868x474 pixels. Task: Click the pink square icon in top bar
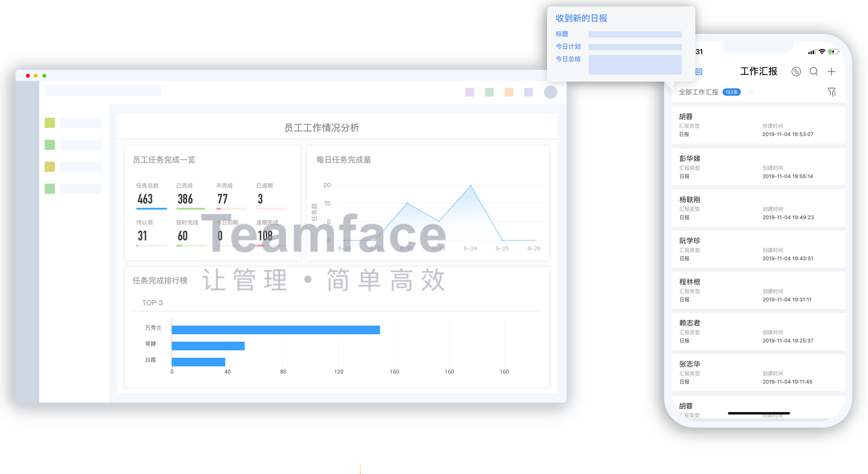(469, 92)
